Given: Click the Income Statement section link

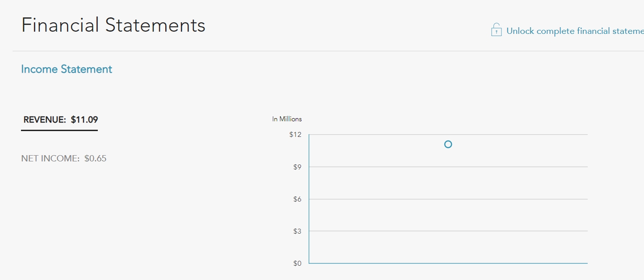Looking at the screenshot, I should click(x=67, y=70).
